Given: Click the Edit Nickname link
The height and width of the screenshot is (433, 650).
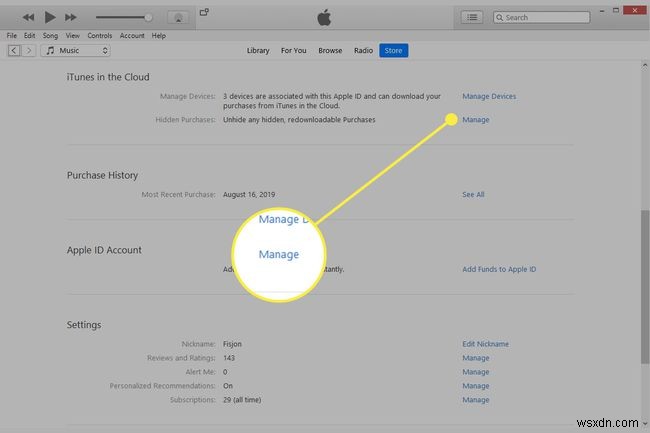Looking at the screenshot, I should pyautogui.click(x=485, y=344).
